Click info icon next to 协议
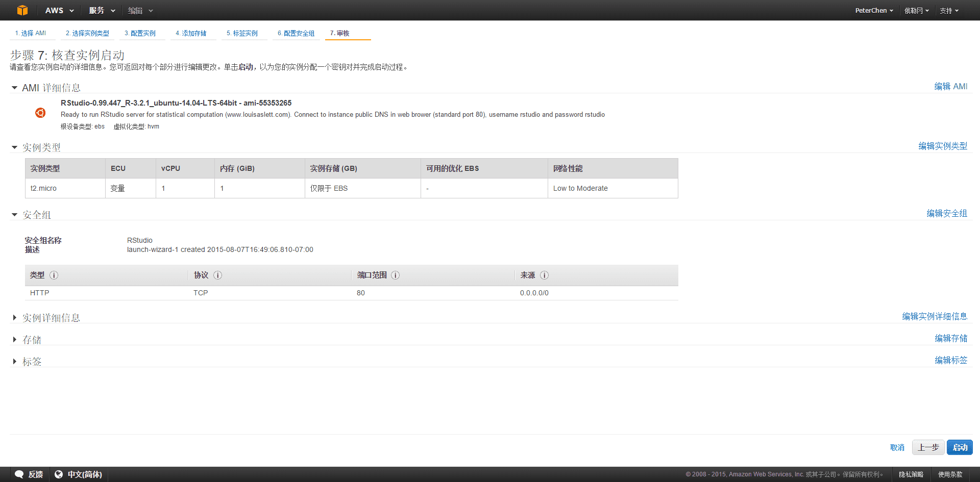The width and height of the screenshot is (980, 482). 217,275
